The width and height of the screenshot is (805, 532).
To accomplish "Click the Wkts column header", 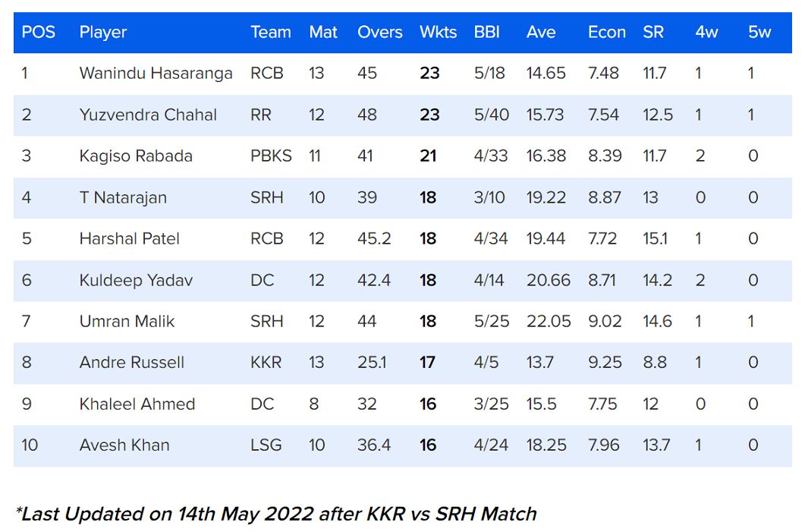I will (x=438, y=33).
